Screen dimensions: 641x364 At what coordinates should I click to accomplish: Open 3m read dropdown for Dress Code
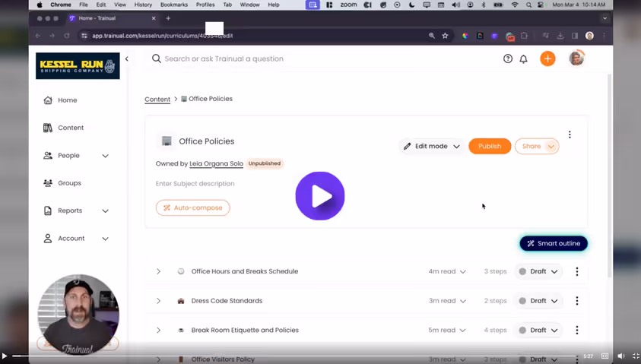tap(447, 301)
